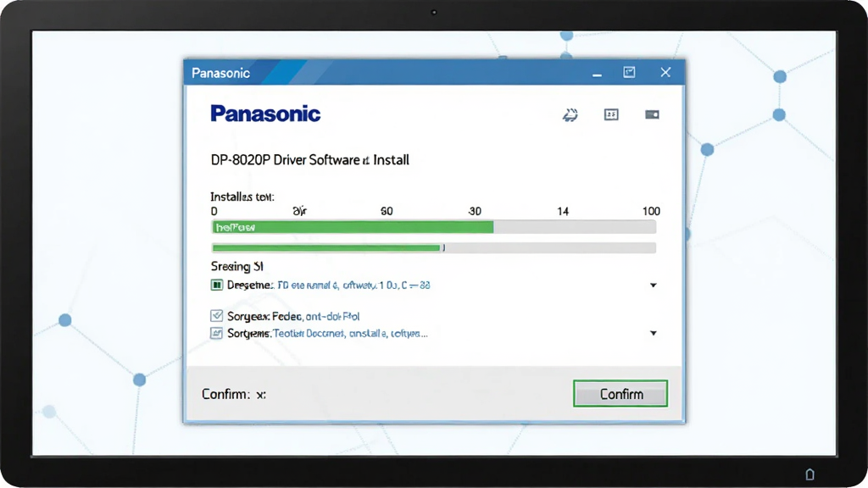Click the Sorgeax Fedec, ont-dok link text
Screen dimensions: 868x488
316,317
